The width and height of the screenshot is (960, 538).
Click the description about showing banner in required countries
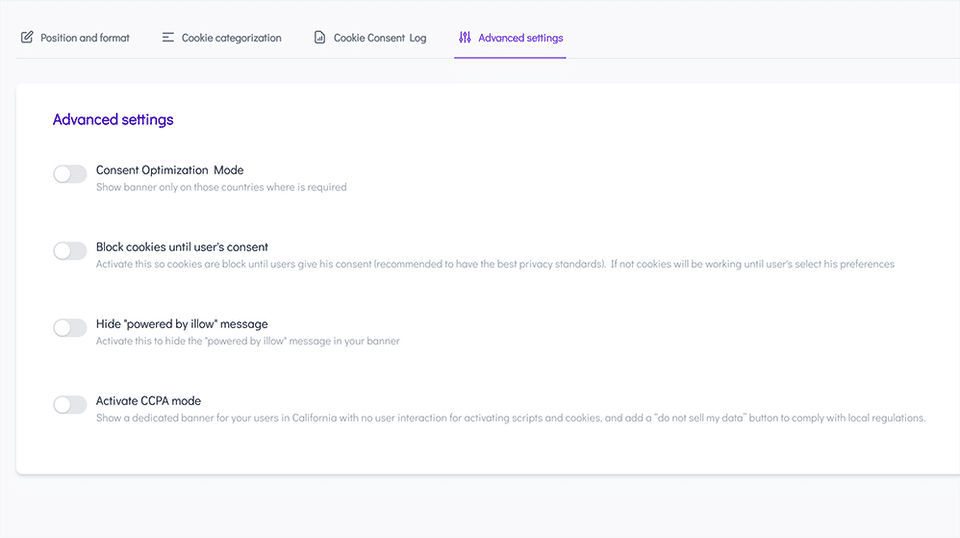click(x=221, y=187)
